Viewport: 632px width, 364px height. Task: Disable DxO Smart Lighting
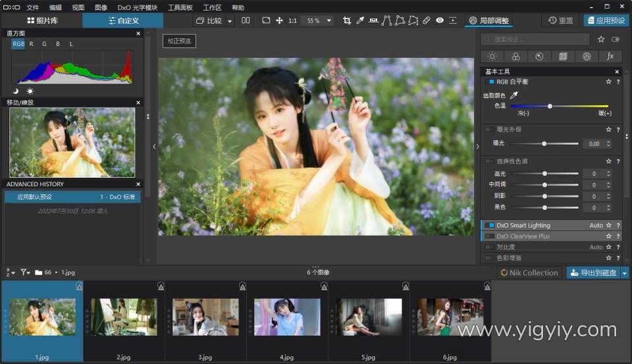(489, 225)
